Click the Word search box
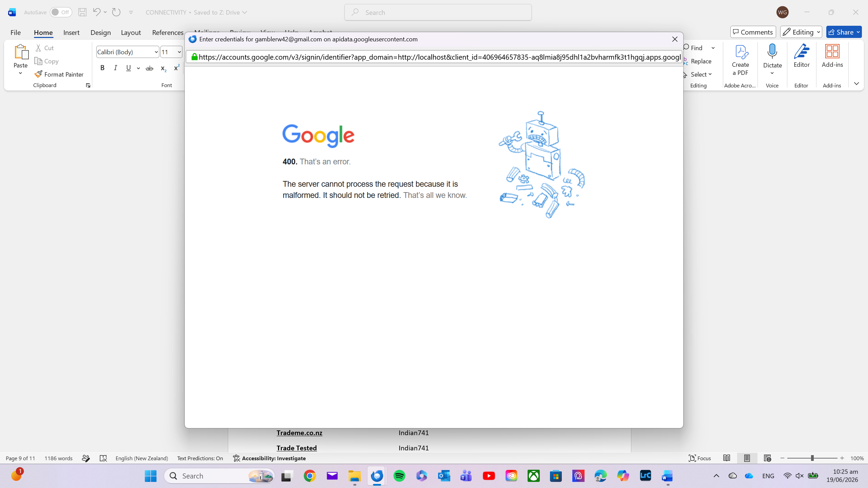The image size is (868, 488). 438,12
